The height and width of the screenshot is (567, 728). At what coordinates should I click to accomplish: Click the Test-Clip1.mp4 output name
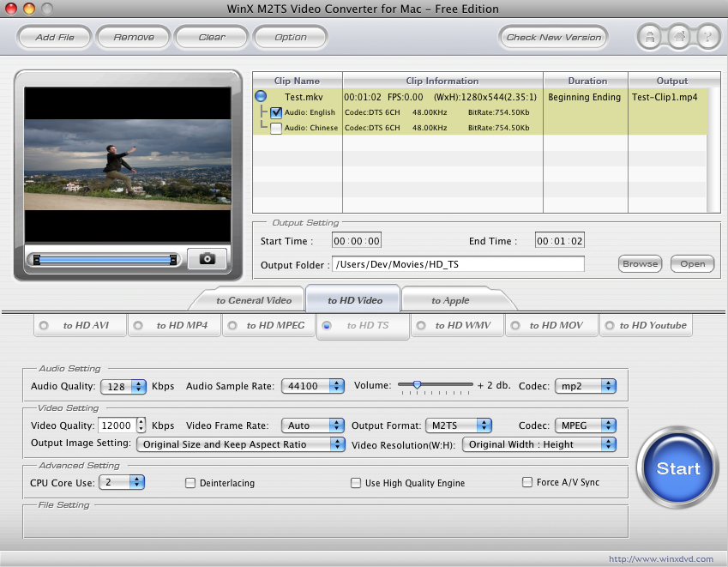point(665,97)
